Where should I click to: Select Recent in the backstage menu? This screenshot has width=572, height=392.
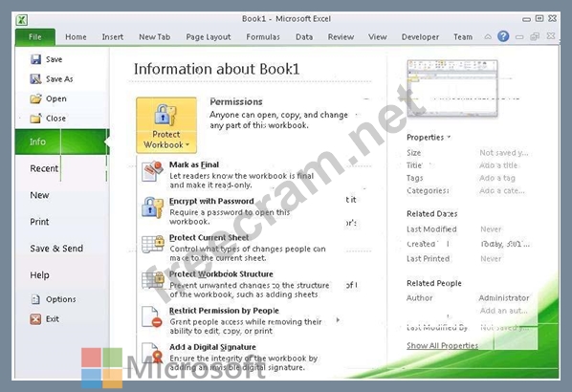[44, 168]
